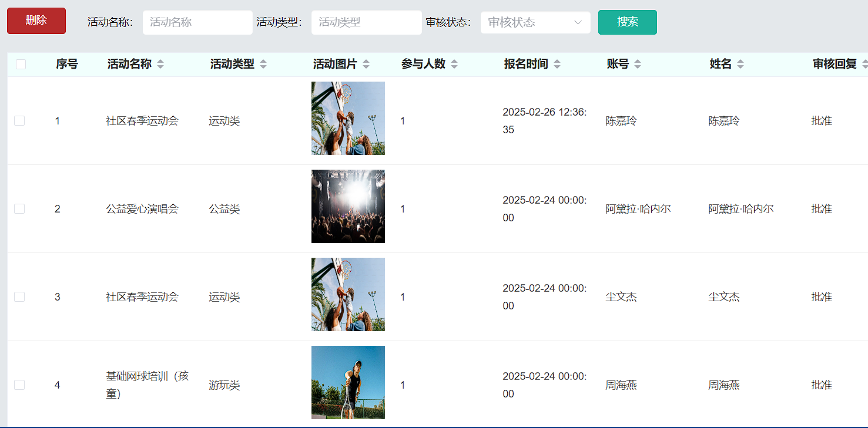Open the concert image in row 2
Screen dimensions: 868x428
point(348,207)
